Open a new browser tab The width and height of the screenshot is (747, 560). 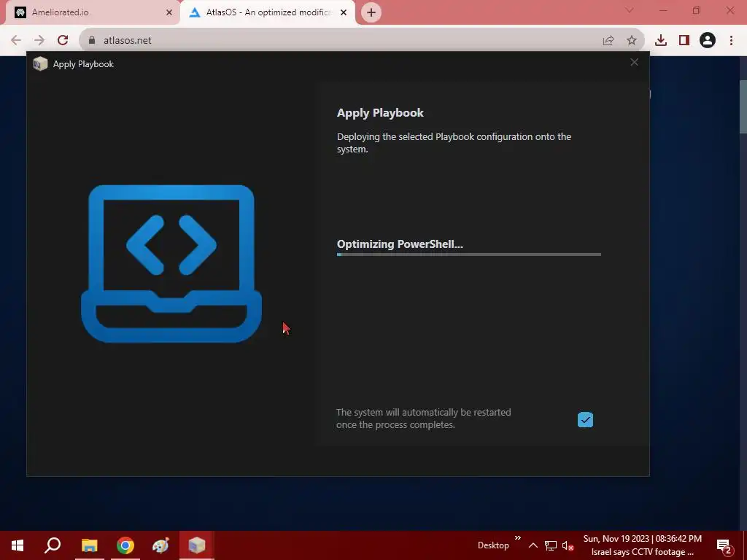(371, 12)
